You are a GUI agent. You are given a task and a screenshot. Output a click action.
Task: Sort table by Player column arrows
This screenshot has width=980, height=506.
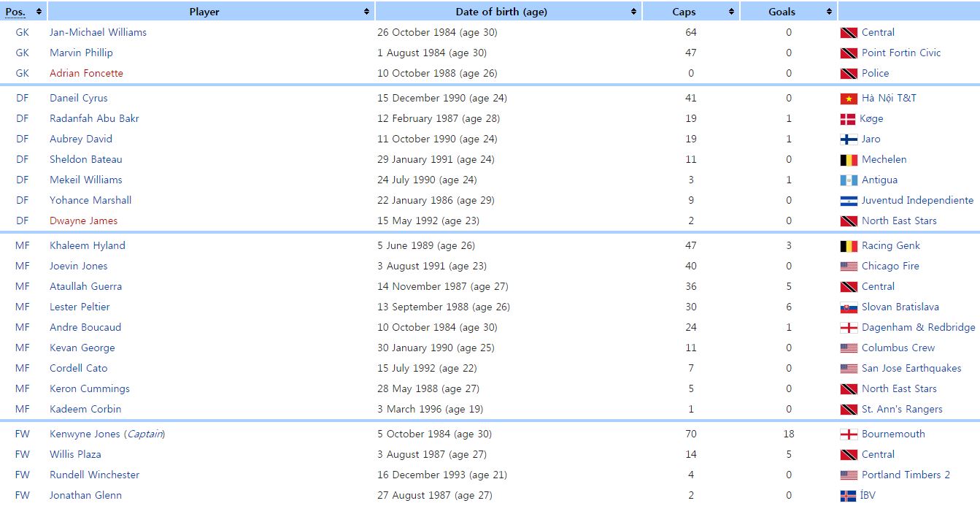point(366,12)
